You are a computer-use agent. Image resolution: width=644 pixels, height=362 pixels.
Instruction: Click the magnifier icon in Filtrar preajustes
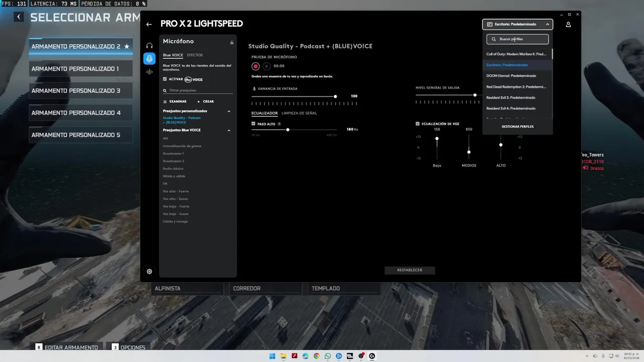click(x=165, y=90)
